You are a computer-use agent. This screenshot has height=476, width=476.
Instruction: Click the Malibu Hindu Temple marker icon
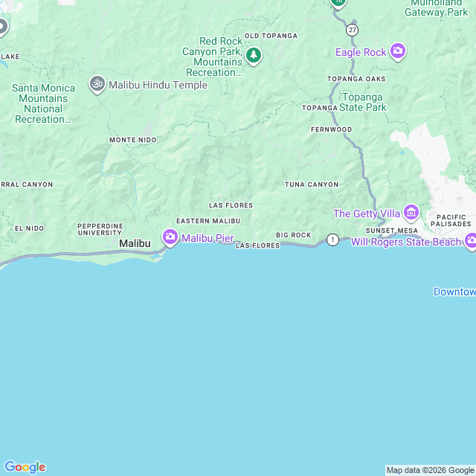pos(97,84)
